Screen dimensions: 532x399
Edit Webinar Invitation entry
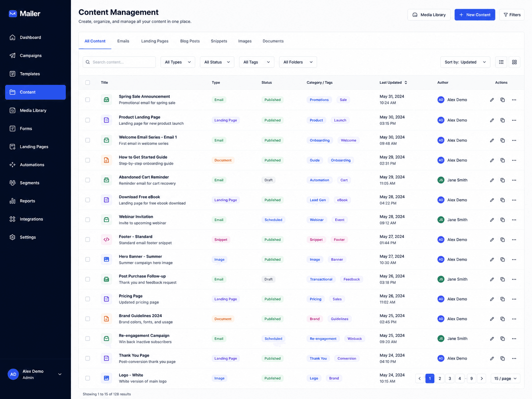[x=492, y=220]
